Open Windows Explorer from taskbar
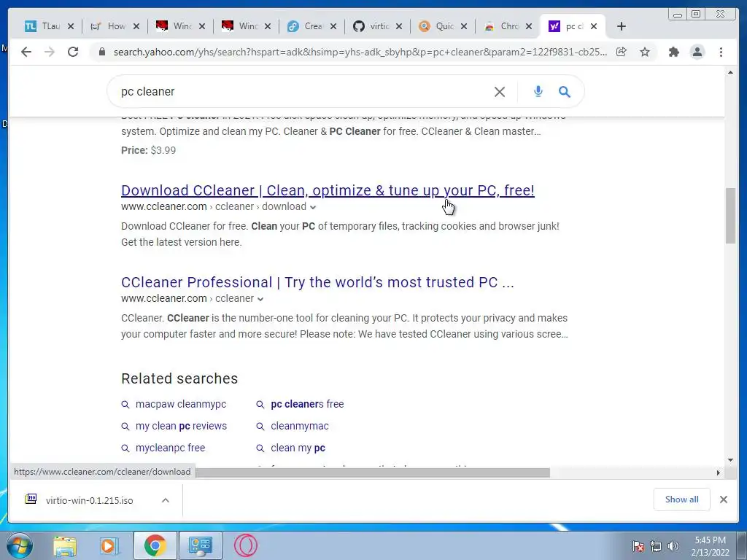The width and height of the screenshot is (747, 560). 65,545
